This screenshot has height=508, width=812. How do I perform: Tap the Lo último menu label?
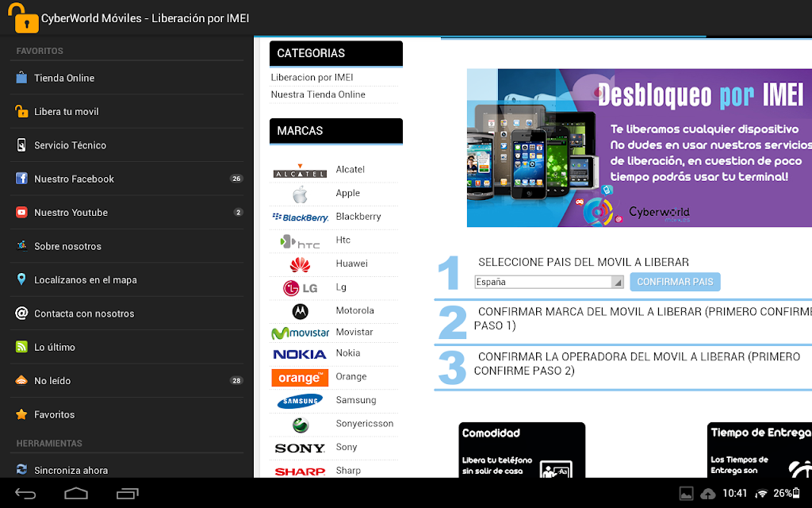click(x=55, y=348)
